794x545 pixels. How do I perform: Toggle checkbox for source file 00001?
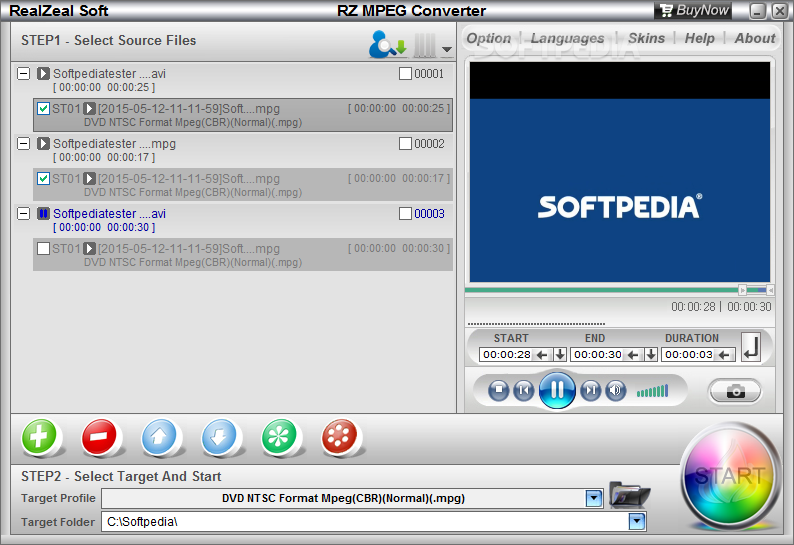click(405, 73)
